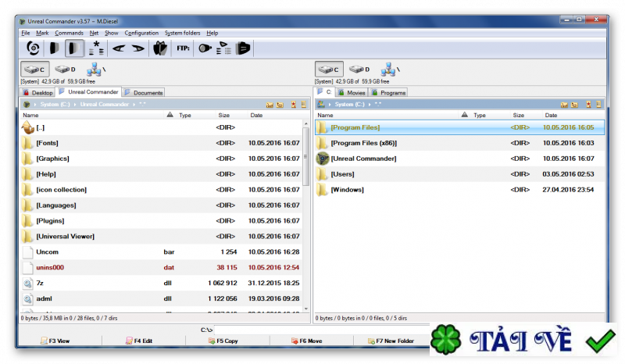The width and height of the screenshot is (625, 364).
Task: Select the [Fonts] folder
Action: (162, 143)
